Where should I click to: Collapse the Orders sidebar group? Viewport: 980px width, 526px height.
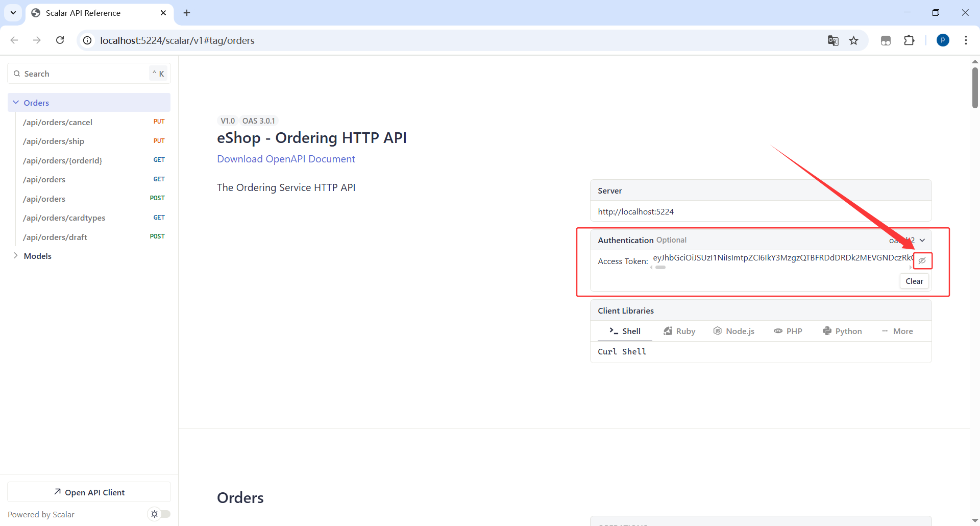point(16,103)
